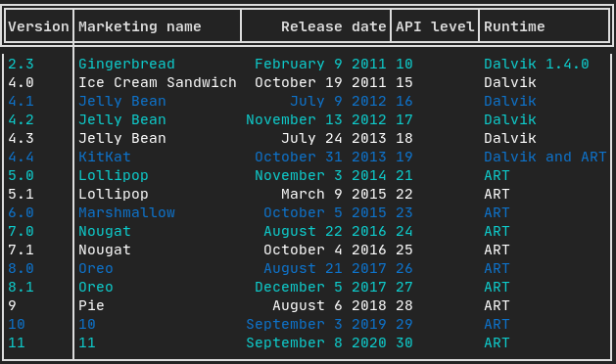Select the Pie marketing name

click(91, 305)
